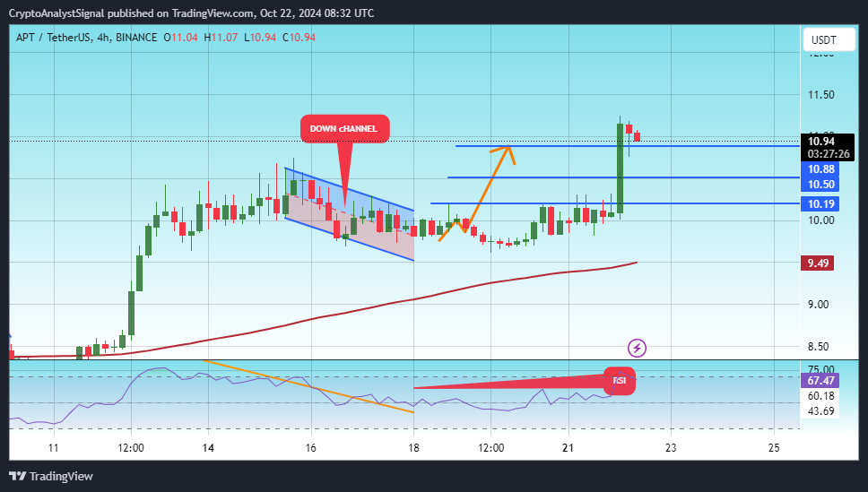
Task: Click the purple lightning bolt event icon
Action: [638, 348]
